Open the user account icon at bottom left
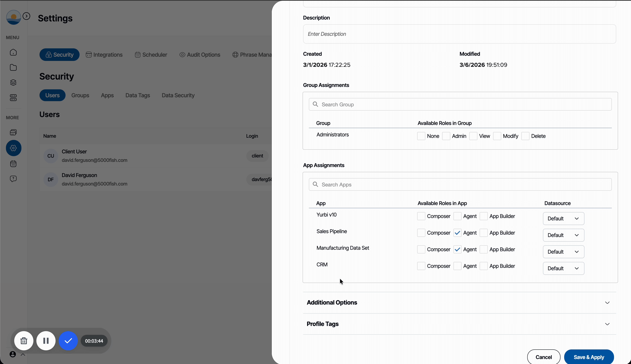 click(x=13, y=354)
